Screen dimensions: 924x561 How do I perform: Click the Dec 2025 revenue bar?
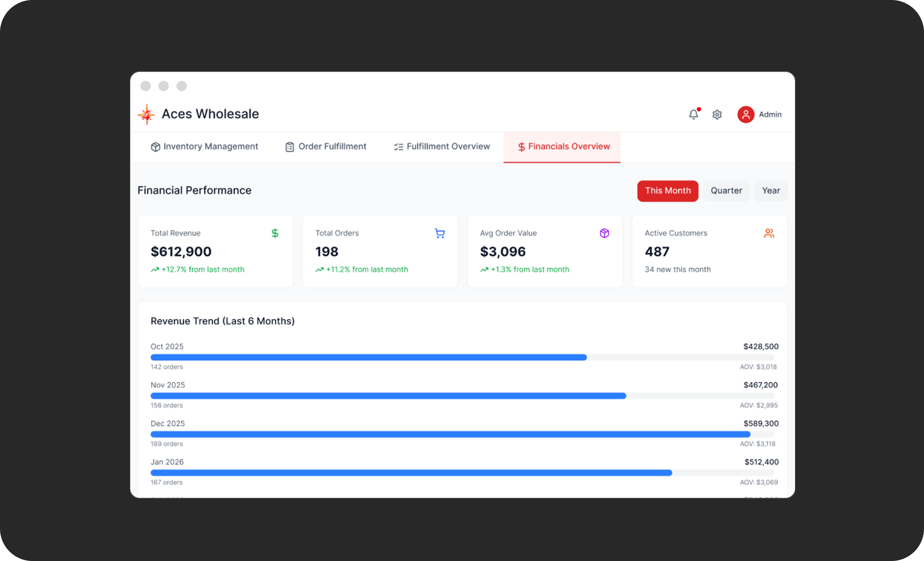pyautogui.click(x=450, y=434)
